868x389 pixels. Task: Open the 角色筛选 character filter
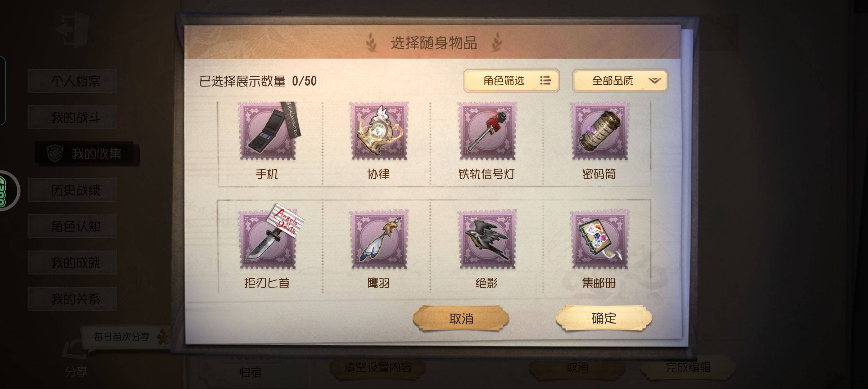[x=511, y=80]
